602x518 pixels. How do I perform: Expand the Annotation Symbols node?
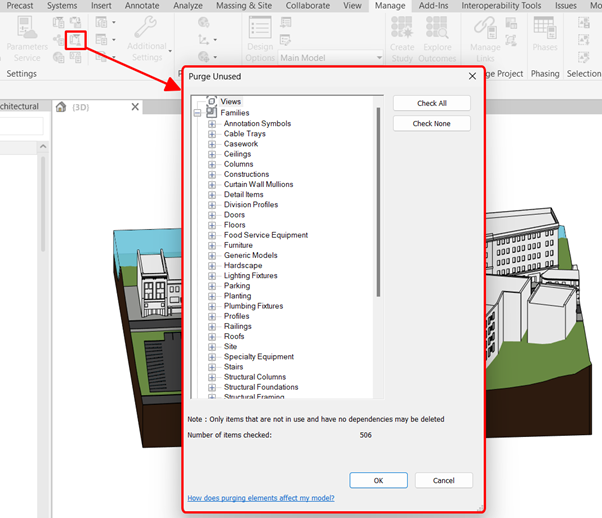[212, 124]
